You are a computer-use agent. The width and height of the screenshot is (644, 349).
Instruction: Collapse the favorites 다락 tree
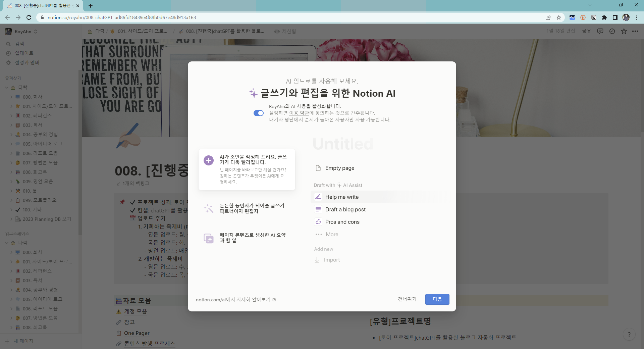[7, 88]
